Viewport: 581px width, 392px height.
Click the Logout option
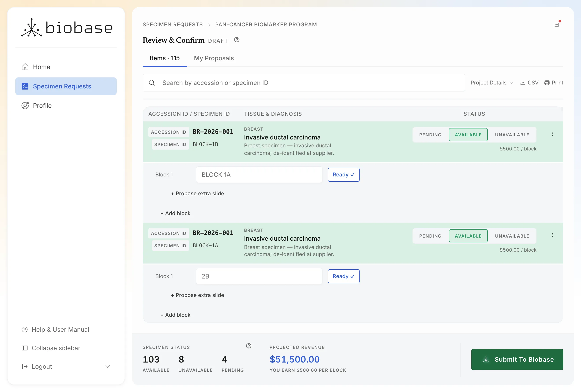click(x=37, y=366)
